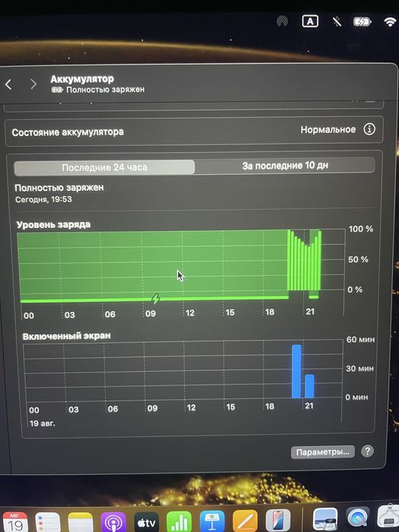Screen dimensions: 399x532
Task: Open battery health info icon
Action: (369, 129)
